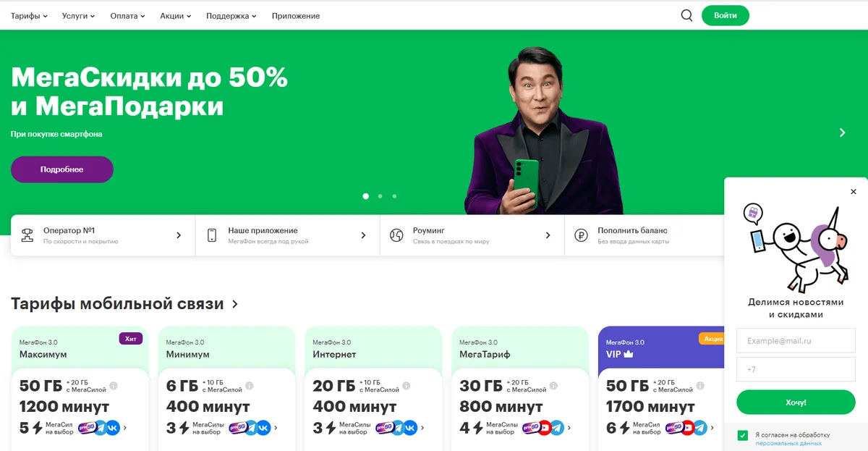Click the ruble icon for Пополнить баланс

coord(581,235)
